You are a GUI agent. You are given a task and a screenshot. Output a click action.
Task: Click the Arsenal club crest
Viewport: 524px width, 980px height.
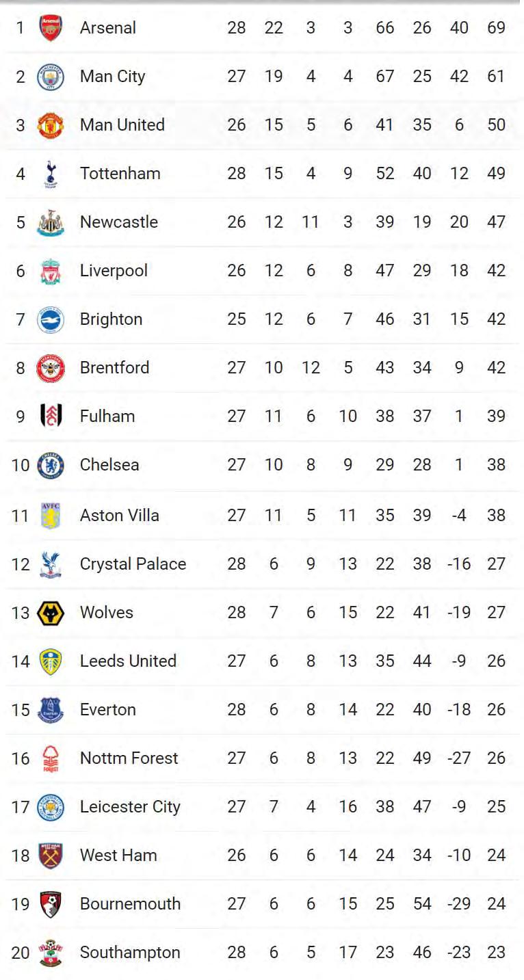point(50,28)
